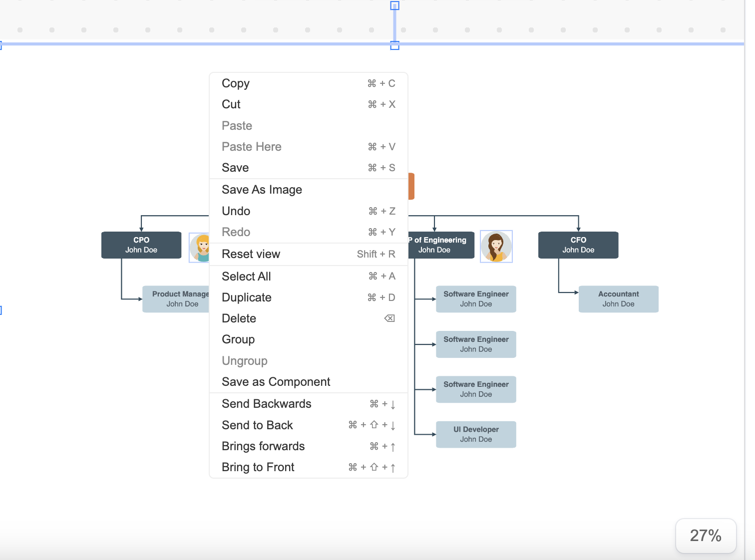
Task: Click Save As Image menu entry
Action: click(x=262, y=190)
